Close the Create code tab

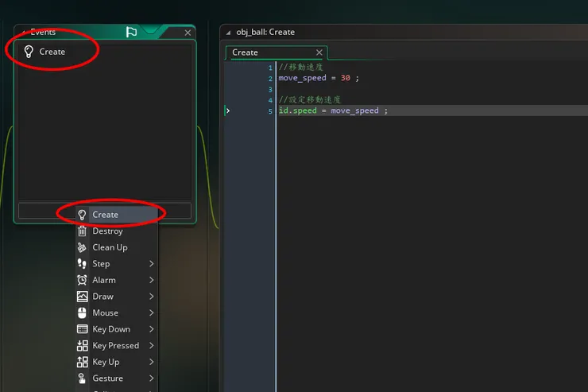(319, 52)
